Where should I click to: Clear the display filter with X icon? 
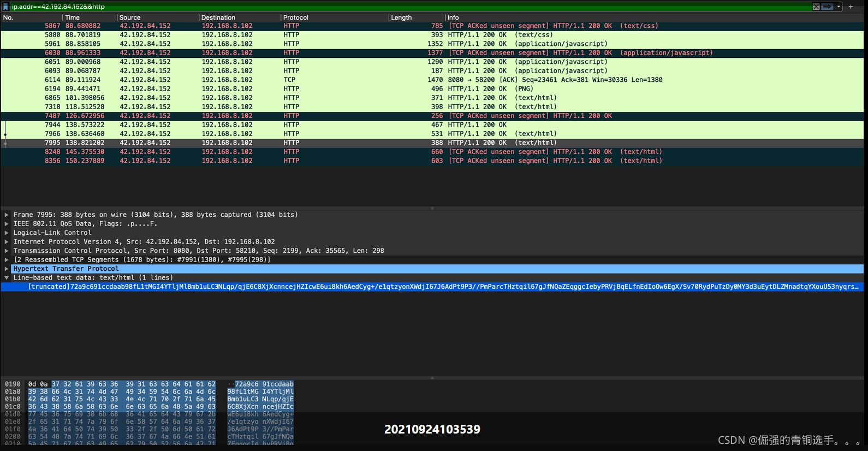tap(816, 7)
